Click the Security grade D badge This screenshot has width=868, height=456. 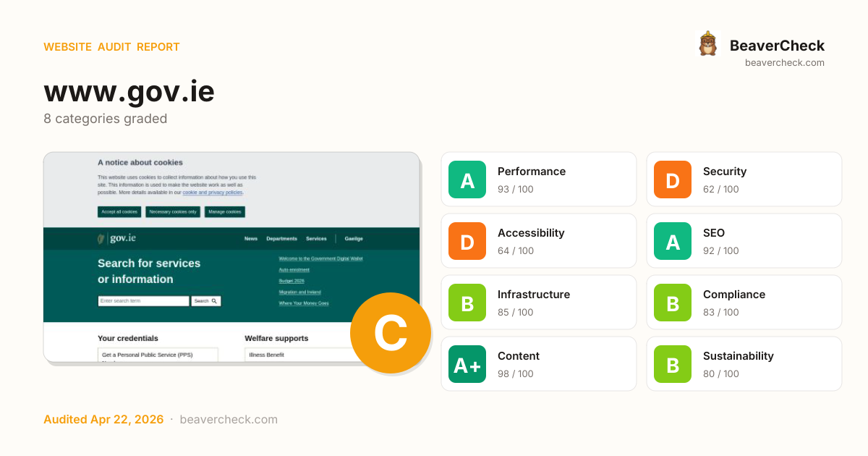point(673,180)
